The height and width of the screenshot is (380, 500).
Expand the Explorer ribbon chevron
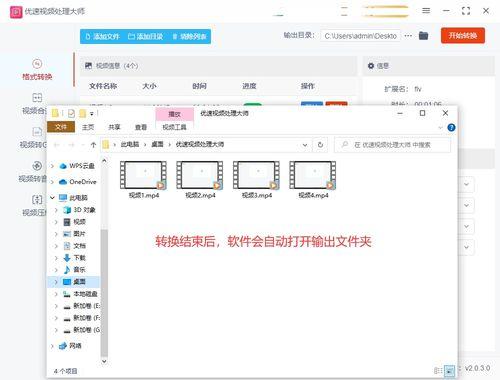[x=440, y=128]
